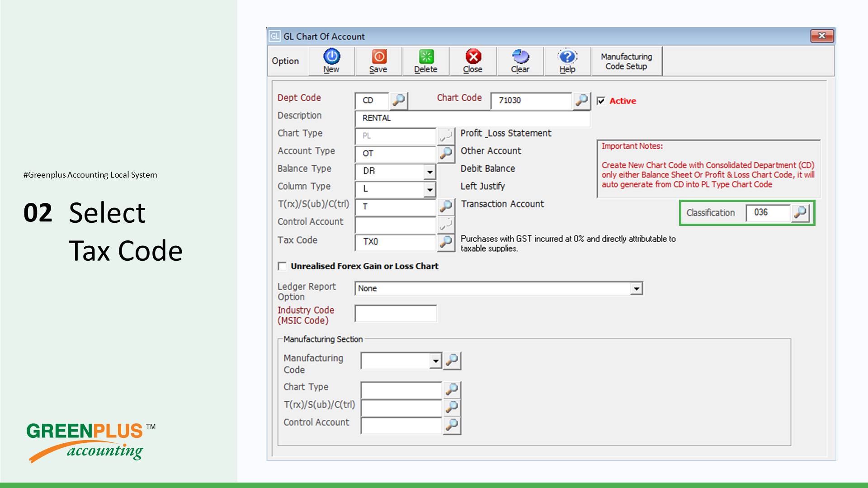The height and width of the screenshot is (488, 868).
Task: Click Manufacturing Section Control Account field
Action: 401,425
